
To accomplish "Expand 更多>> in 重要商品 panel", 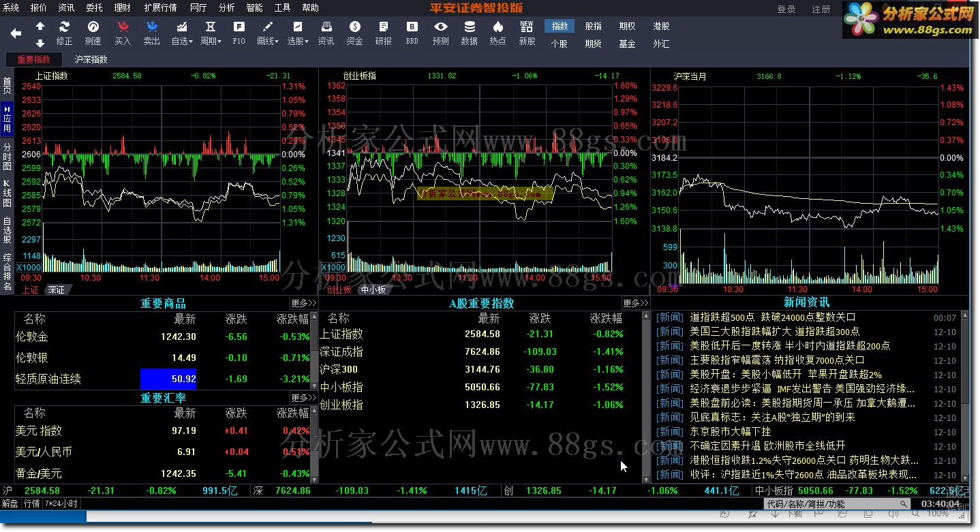I will [x=303, y=303].
